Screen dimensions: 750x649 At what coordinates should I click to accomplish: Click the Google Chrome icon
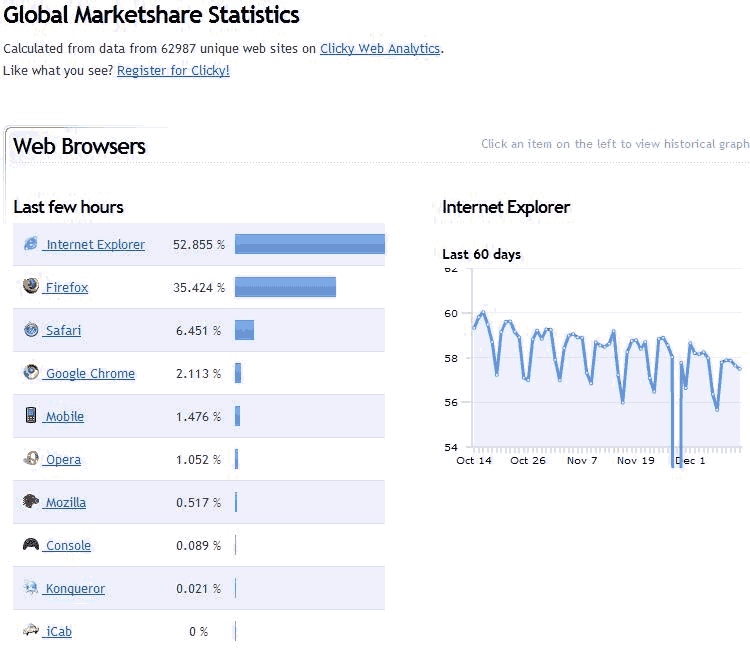tap(31, 372)
